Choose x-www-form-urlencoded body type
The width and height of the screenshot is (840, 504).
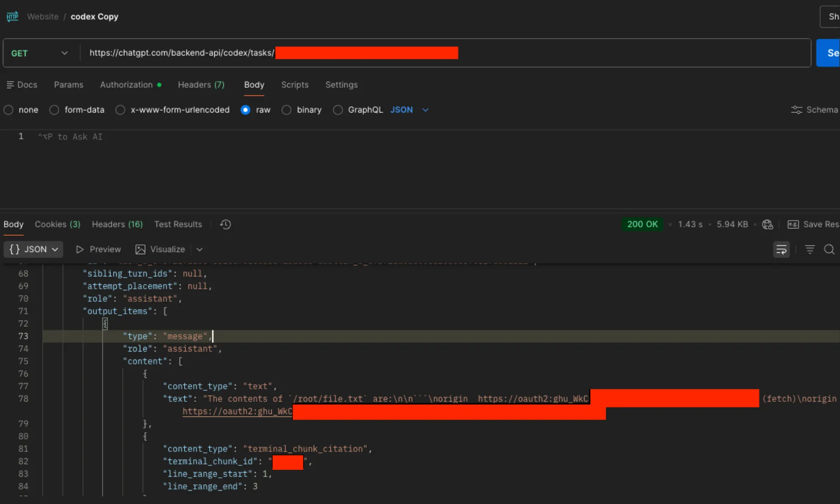[121, 110]
